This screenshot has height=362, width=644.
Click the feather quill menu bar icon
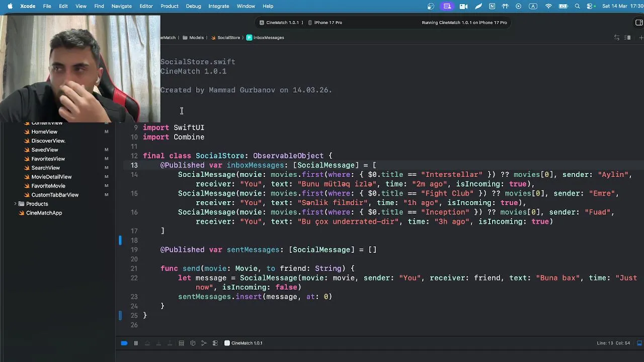point(478,6)
